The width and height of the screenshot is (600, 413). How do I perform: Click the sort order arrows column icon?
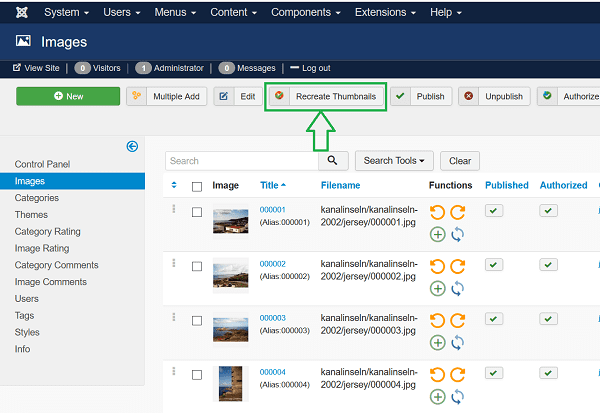pyautogui.click(x=174, y=185)
